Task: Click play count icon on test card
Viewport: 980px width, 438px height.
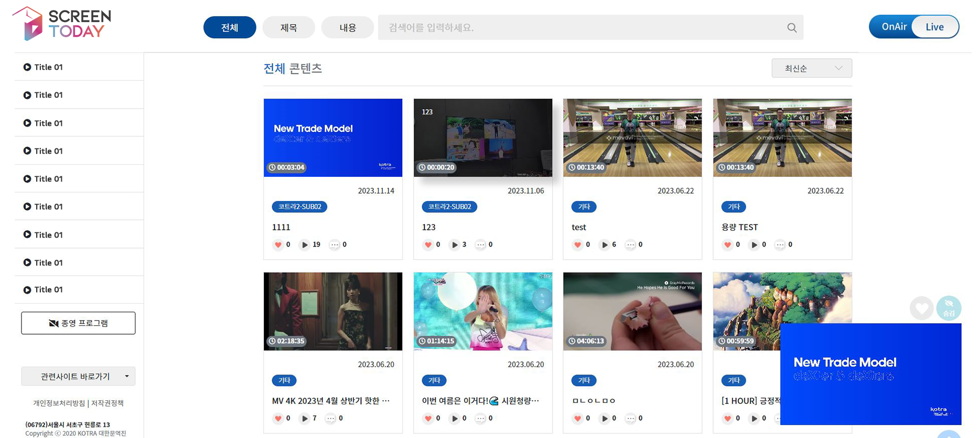Action: pyautogui.click(x=605, y=245)
